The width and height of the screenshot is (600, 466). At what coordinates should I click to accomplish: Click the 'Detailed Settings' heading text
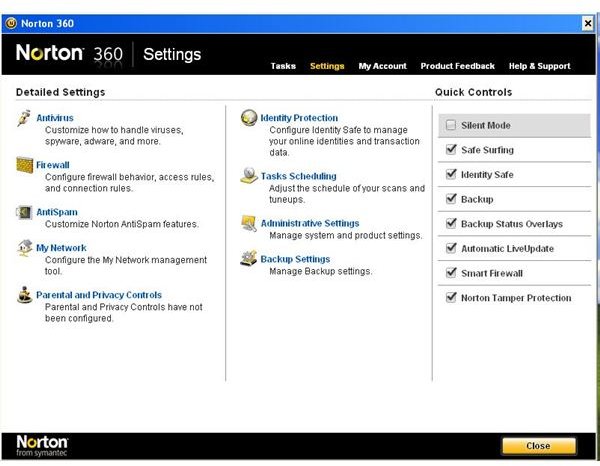pos(60,92)
